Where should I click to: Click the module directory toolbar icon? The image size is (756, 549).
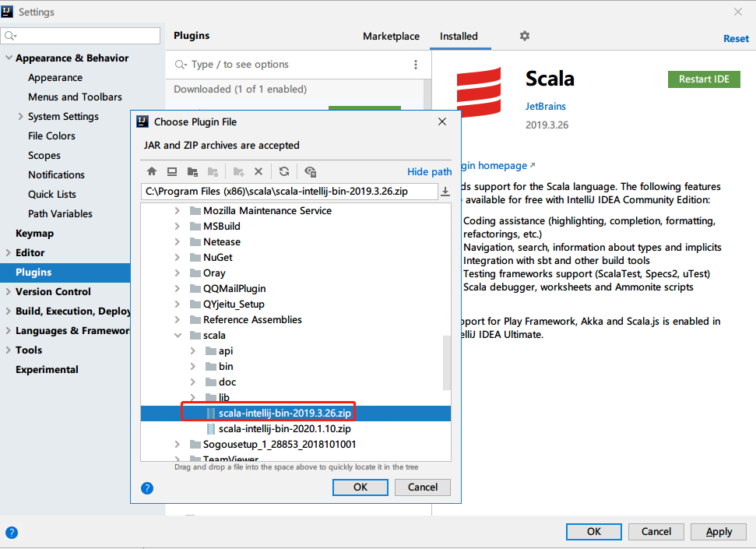(x=213, y=171)
